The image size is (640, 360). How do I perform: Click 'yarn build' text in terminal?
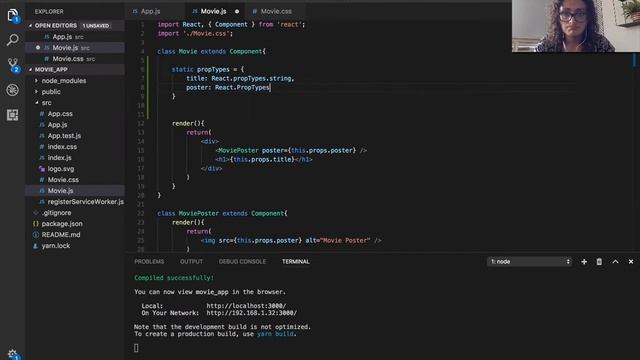pyautogui.click(x=275, y=334)
